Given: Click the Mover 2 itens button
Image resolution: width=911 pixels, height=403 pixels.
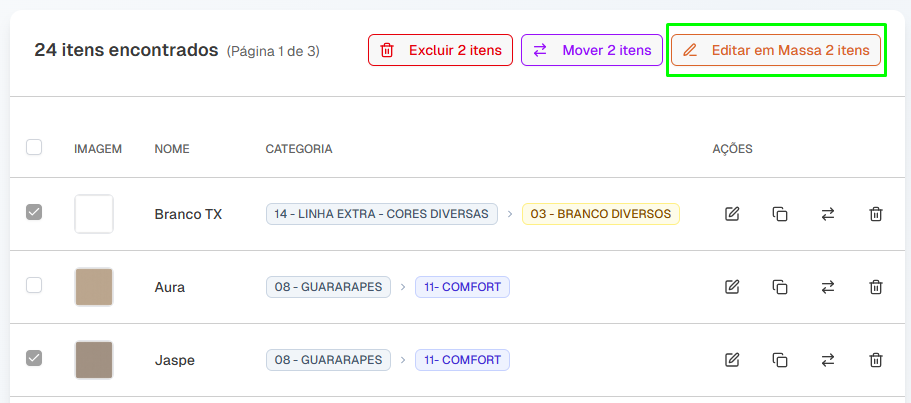Looking at the screenshot, I should tap(591, 50).
